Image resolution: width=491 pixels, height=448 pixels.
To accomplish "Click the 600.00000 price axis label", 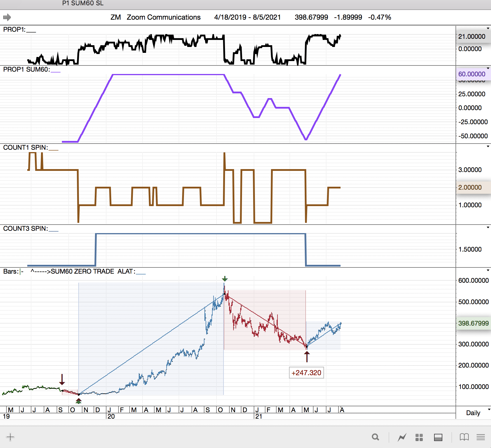I will 473,280.
